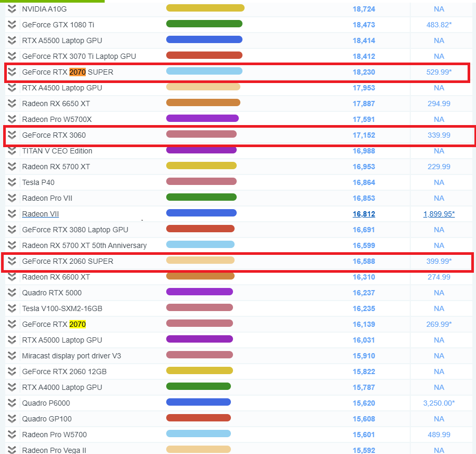Expand the RTX A5500 Laptop GPU chevron

click(x=12, y=40)
